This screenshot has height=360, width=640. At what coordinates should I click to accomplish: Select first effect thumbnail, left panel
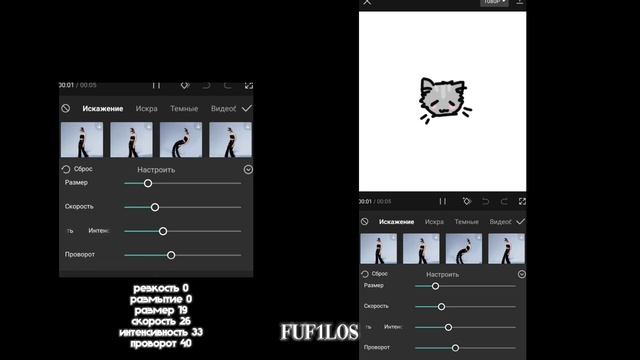(82, 140)
